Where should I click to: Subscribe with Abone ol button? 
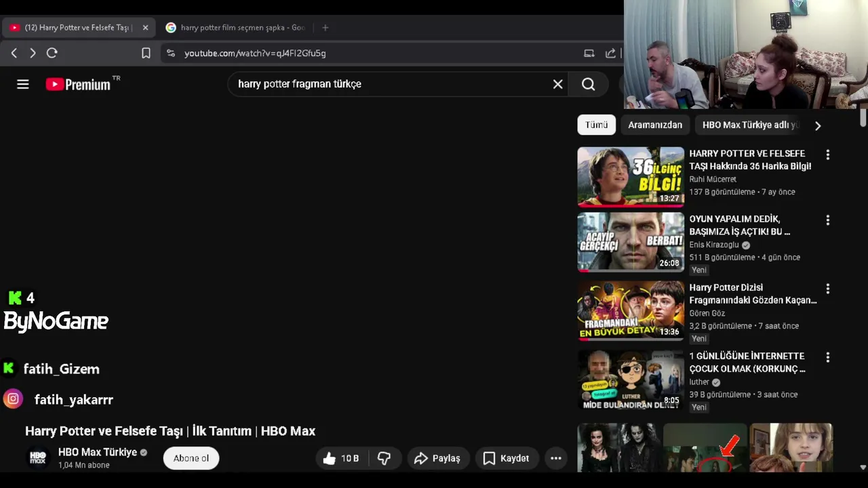(191, 458)
